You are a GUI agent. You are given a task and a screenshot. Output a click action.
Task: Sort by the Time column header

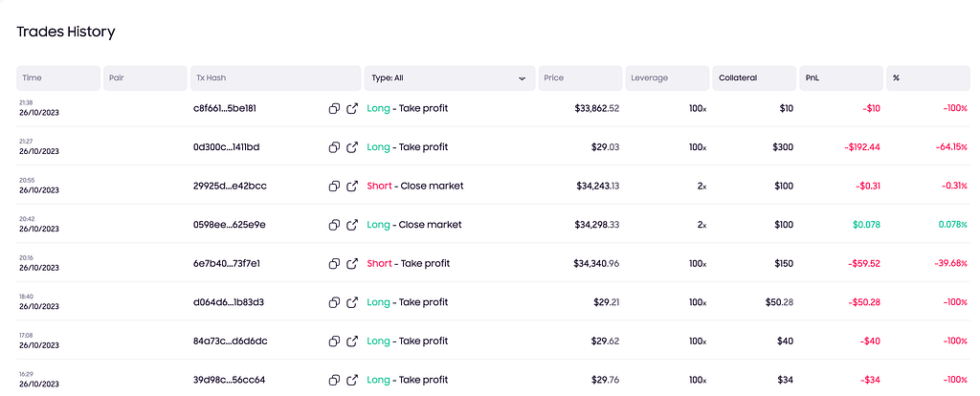58,78
